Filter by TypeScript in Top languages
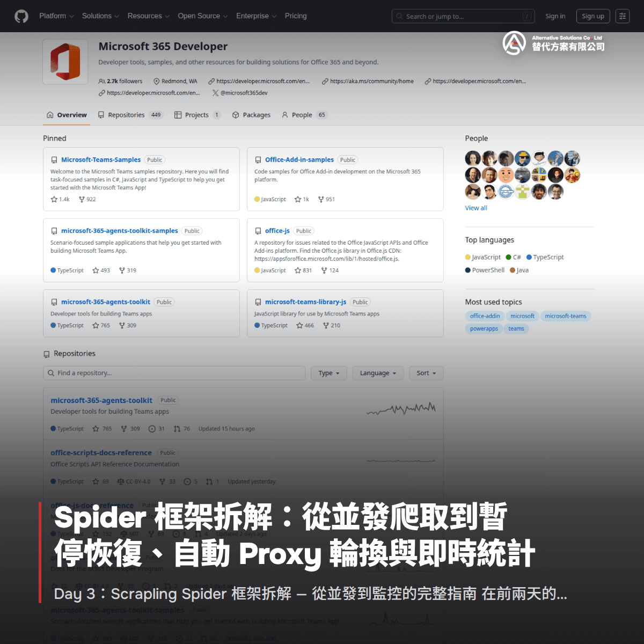This screenshot has height=644, width=644. (545, 257)
